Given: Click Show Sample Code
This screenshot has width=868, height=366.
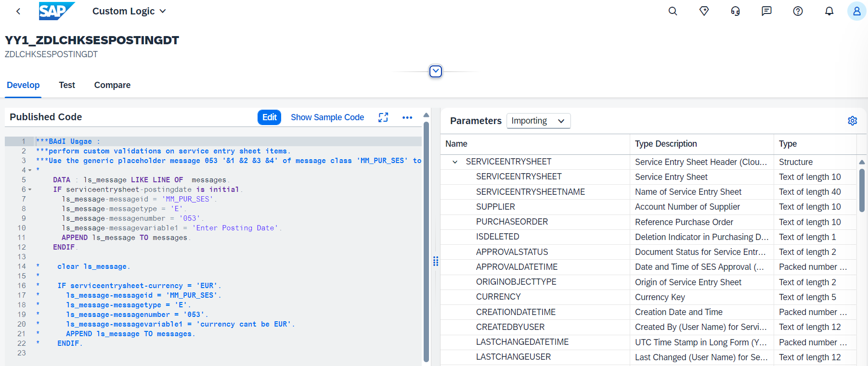Looking at the screenshot, I should (327, 117).
